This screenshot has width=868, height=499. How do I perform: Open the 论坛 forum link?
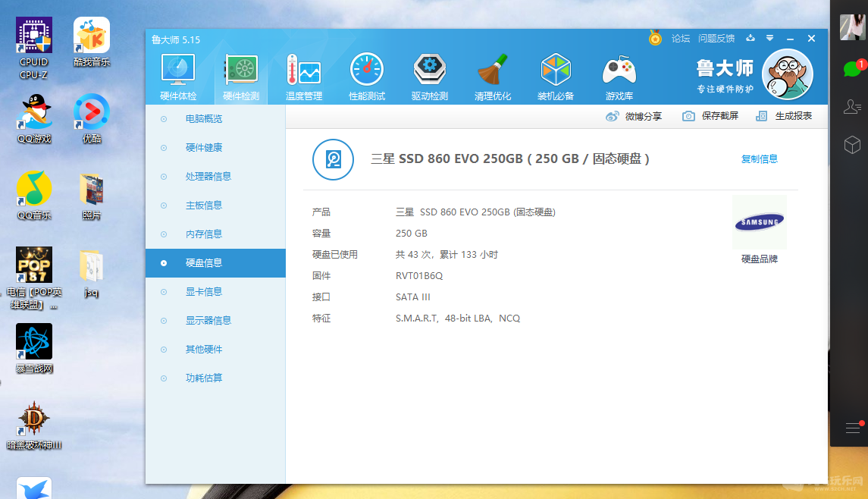(x=680, y=38)
